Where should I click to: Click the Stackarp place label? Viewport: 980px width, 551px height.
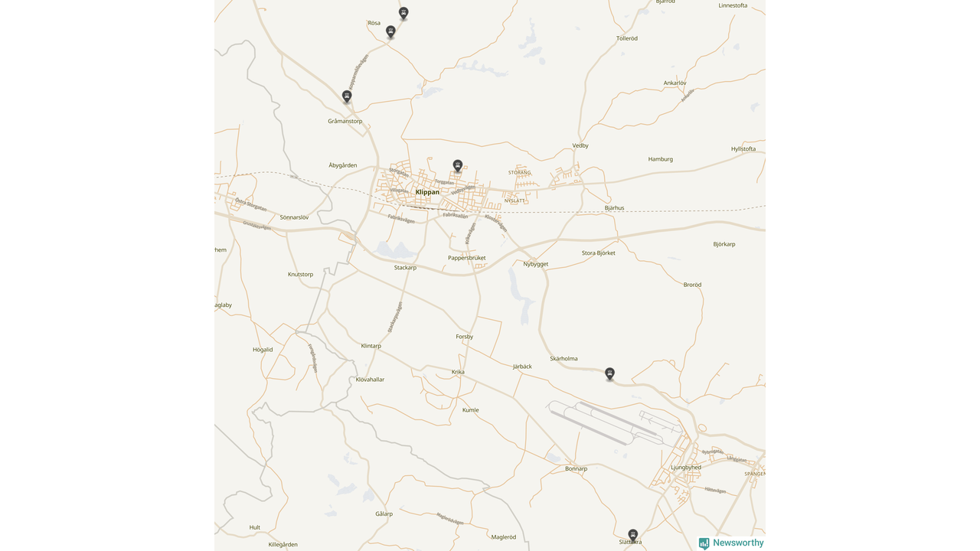(405, 268)
